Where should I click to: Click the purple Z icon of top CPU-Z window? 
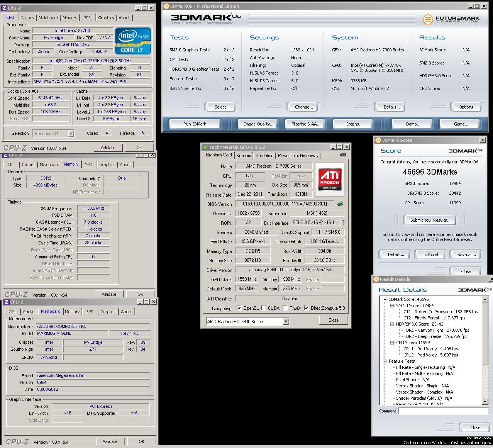click(4, 8)
